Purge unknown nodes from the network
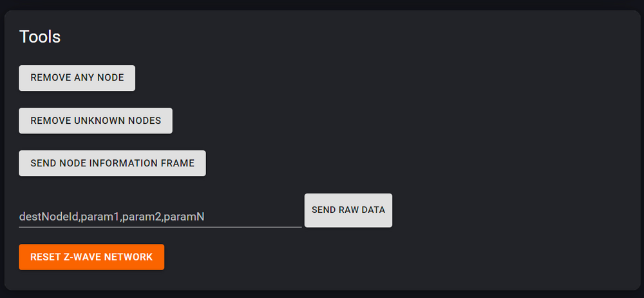The image size is (644, 298). (95, 121)
